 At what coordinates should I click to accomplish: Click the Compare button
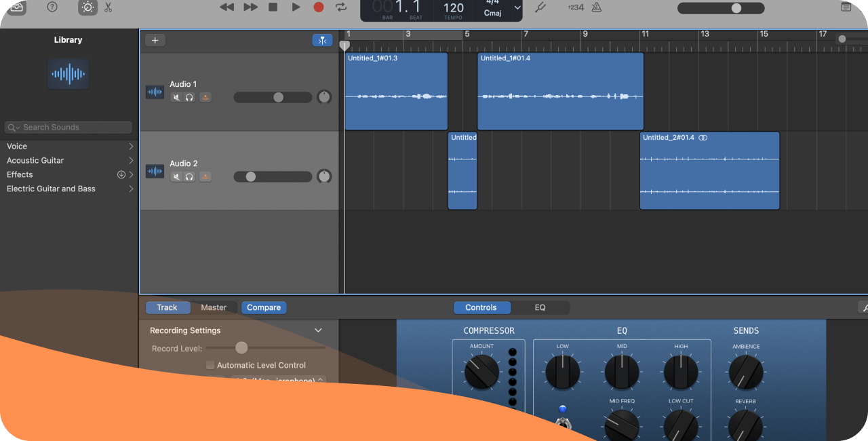pyautogui.click(x=264, y=307)
